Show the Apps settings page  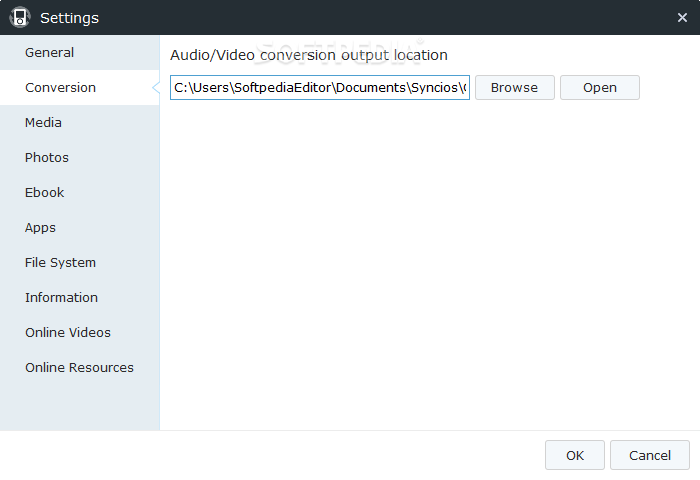41,228
